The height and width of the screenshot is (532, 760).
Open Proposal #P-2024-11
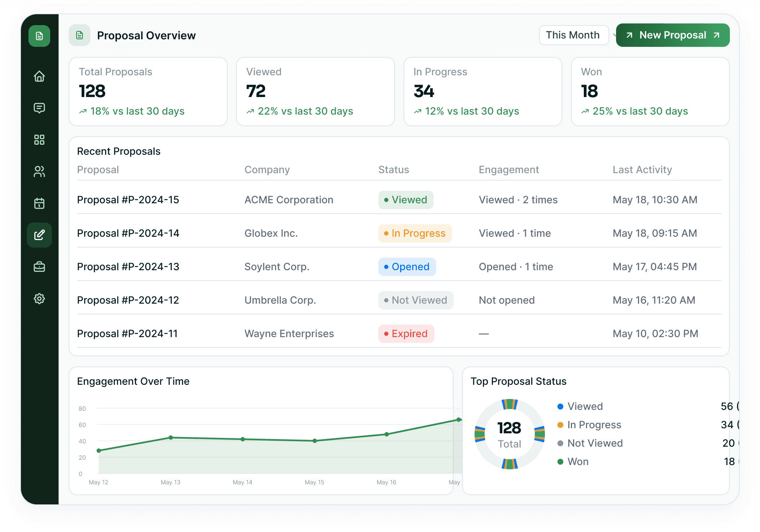[x=127, y=334]
